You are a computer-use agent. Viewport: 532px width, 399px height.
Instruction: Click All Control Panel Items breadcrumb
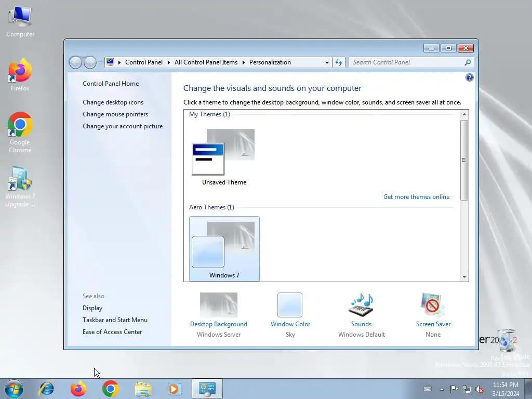[206, 62]
